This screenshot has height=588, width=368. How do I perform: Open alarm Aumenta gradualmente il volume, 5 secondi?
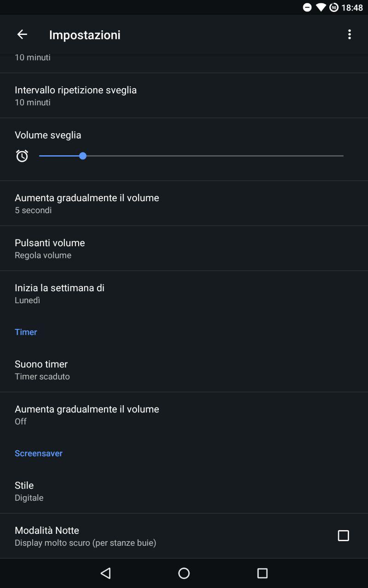184,204
